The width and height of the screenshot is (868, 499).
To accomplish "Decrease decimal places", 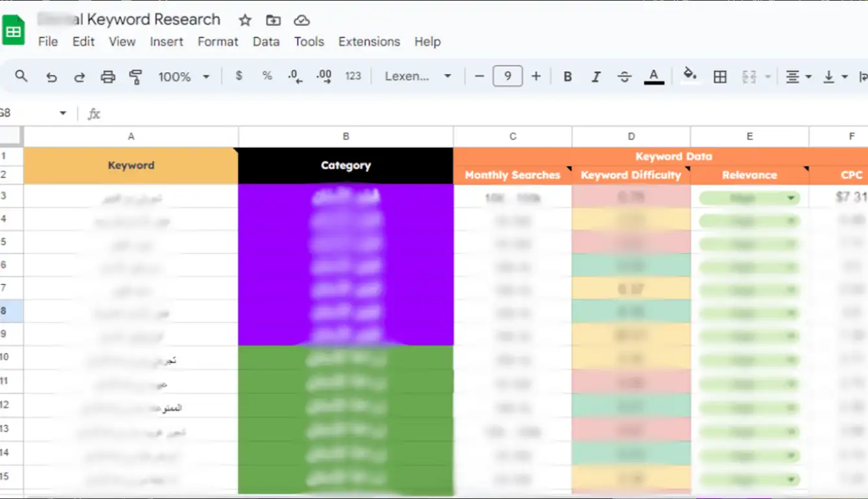I will tap(295, 77).
